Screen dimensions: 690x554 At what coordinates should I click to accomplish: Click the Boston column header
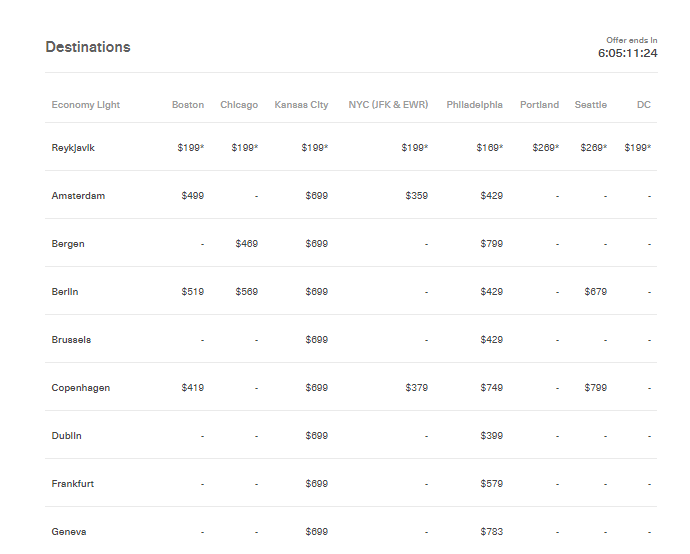[x=188, y=105]
